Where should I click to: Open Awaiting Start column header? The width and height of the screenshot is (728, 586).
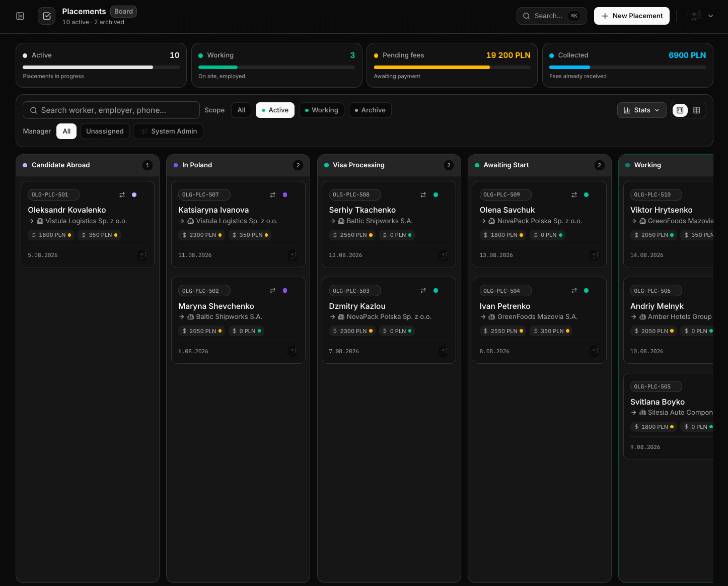540,165
